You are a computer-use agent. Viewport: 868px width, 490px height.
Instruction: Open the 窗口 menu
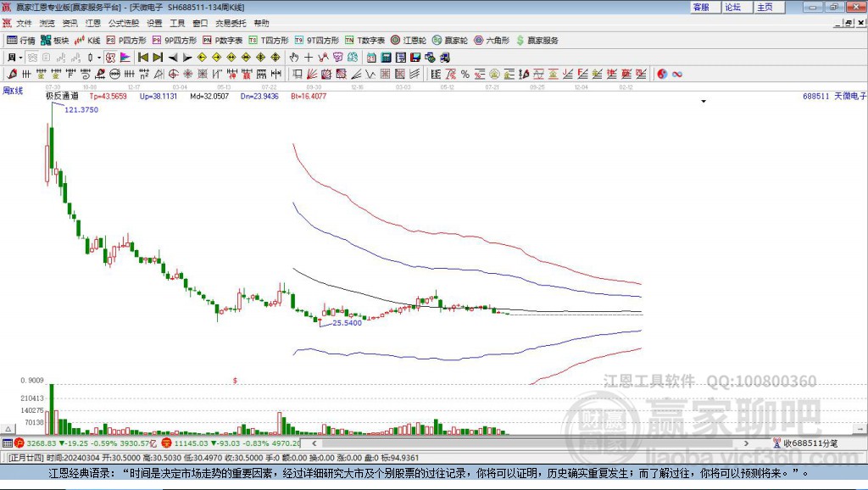[200, 23]
